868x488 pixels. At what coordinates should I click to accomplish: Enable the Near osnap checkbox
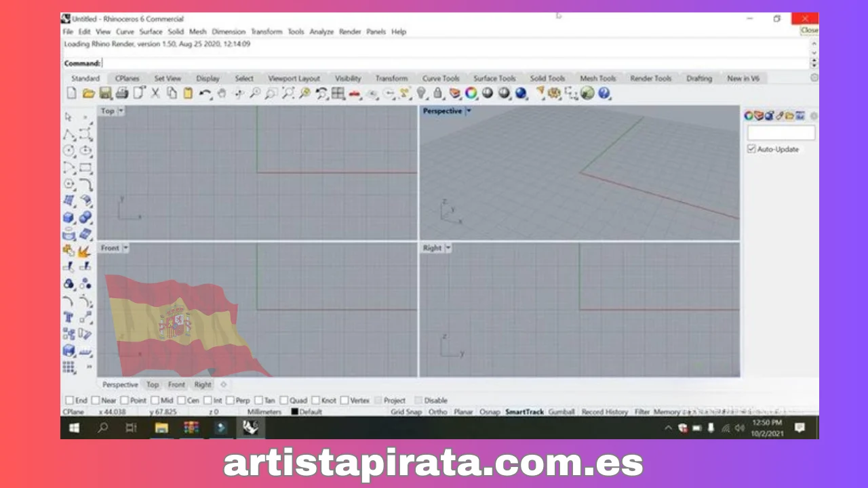point(96,401)
